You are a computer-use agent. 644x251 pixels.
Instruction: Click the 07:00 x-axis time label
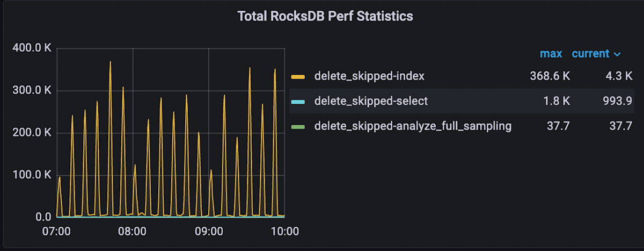pos(56,232)
